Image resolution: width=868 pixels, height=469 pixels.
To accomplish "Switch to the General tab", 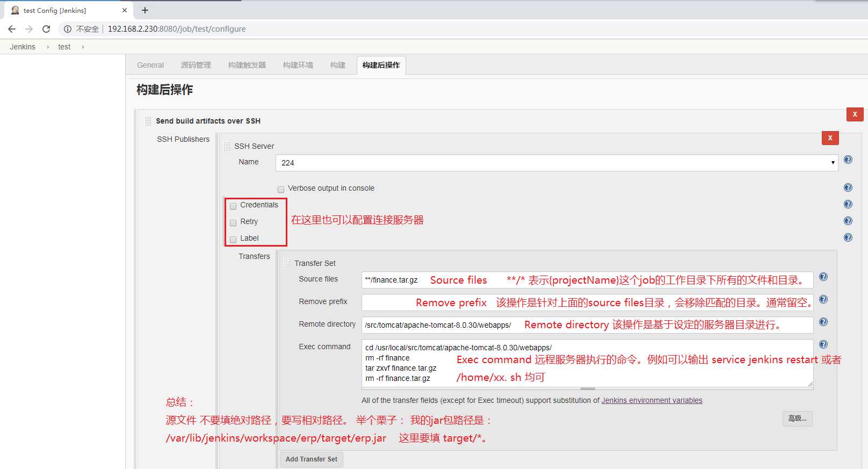I will pos(150,65).
